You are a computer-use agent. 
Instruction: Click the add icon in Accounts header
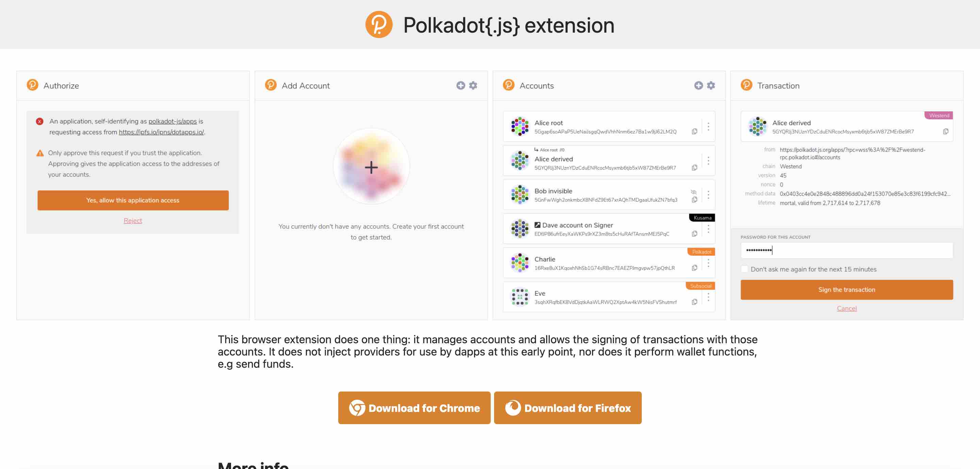698,86
